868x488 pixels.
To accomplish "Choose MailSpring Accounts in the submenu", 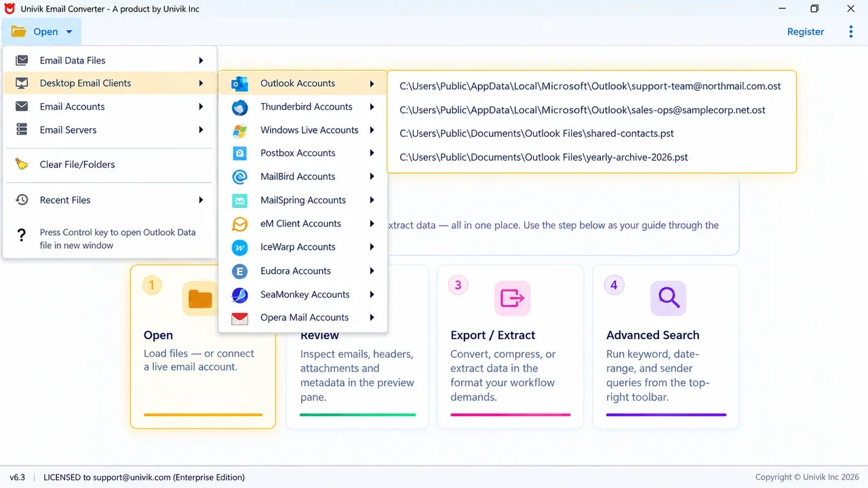I will (x=302, y=200).
